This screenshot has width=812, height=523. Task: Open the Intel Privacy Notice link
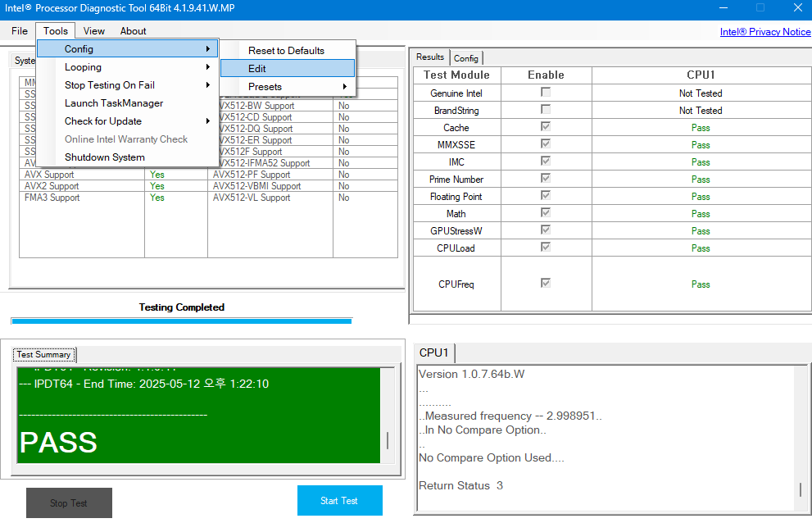764,32
